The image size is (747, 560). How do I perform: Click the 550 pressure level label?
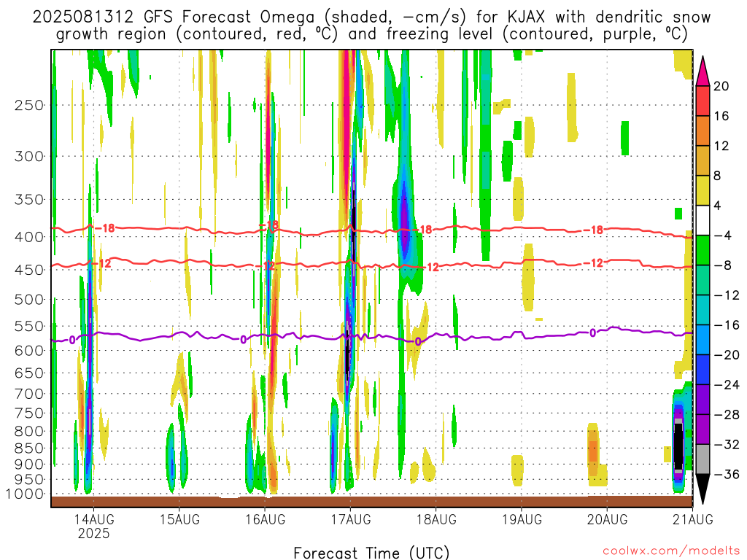click(29, 326)
